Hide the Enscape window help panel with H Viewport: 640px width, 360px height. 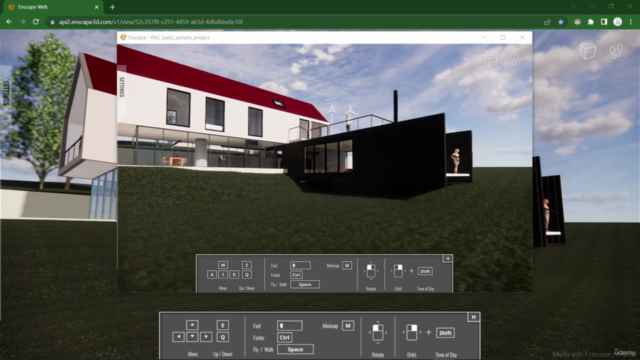point(447,258)
